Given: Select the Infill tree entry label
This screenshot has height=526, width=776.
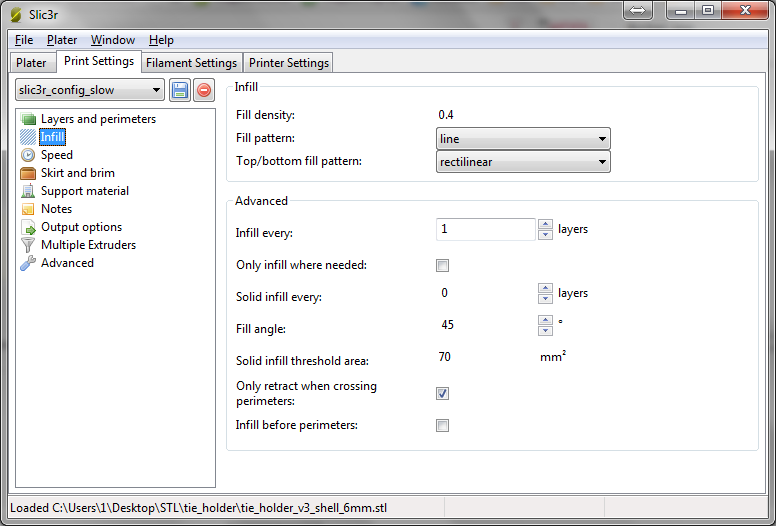Looking at the screenshot, I should pyautogui.click(x=52, y=137).
